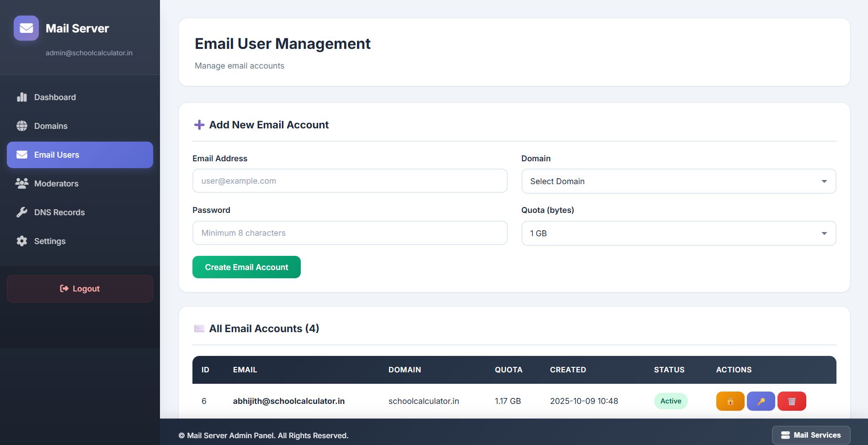868x445 pixels.
Task: Click the Mail Server envelope logo
Action: (x=26, y=28)
